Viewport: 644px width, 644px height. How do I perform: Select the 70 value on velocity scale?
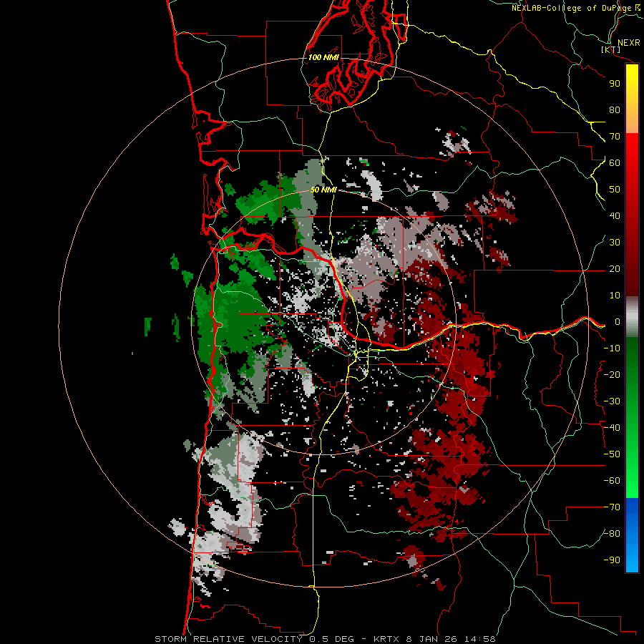tap(615, 137)
